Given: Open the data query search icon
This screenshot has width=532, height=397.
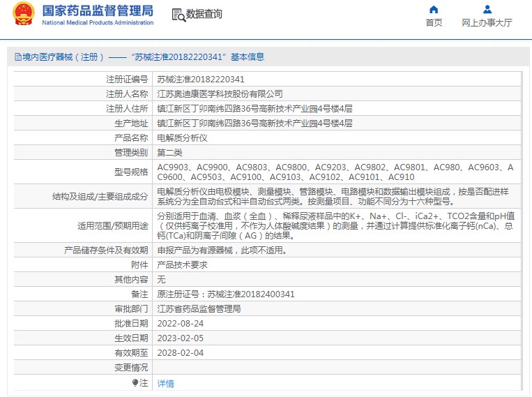Looking at the screenshot, I should pyautogui.click(x=178, y=15).
